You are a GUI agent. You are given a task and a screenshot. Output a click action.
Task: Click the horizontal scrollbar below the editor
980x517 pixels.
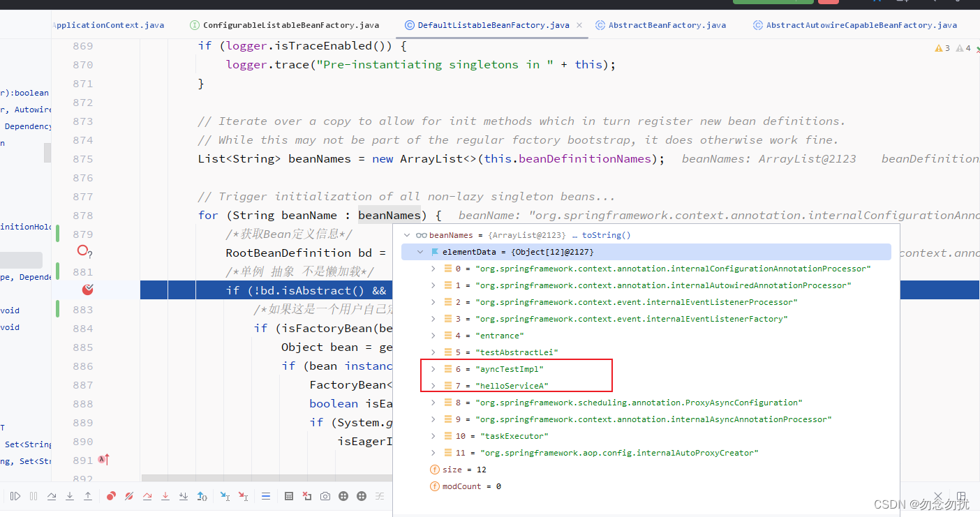pyautogui.click(x=265, y=478)
